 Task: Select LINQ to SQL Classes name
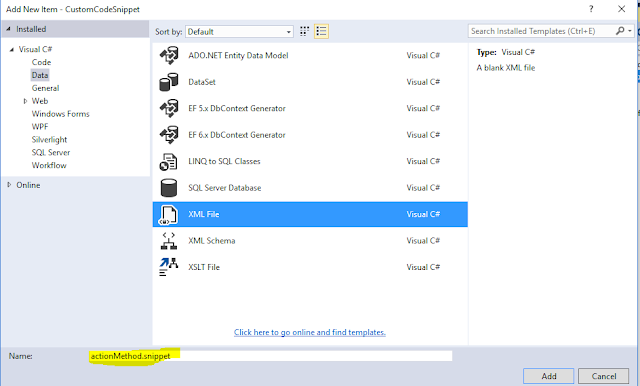224,162
